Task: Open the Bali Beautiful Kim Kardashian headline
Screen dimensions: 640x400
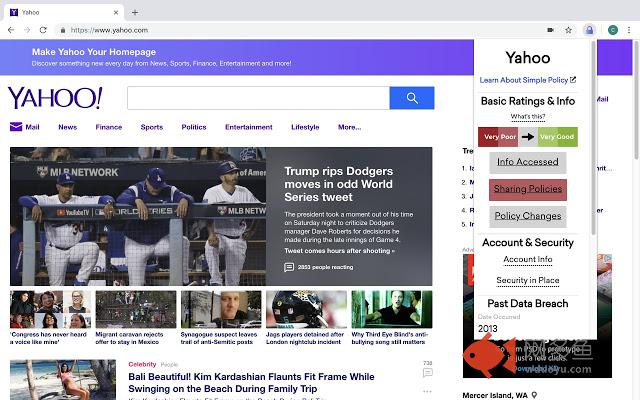Action: (251, 382)
